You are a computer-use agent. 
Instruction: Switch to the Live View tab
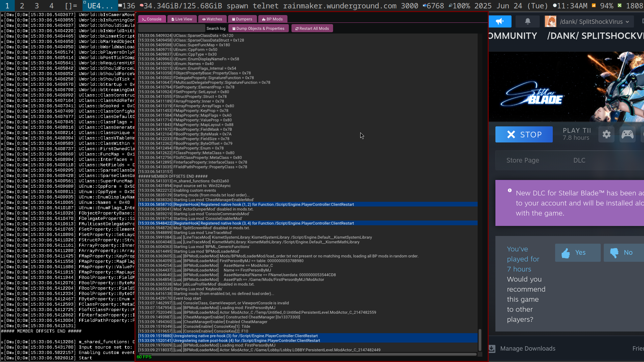click(x=182, y=19)
